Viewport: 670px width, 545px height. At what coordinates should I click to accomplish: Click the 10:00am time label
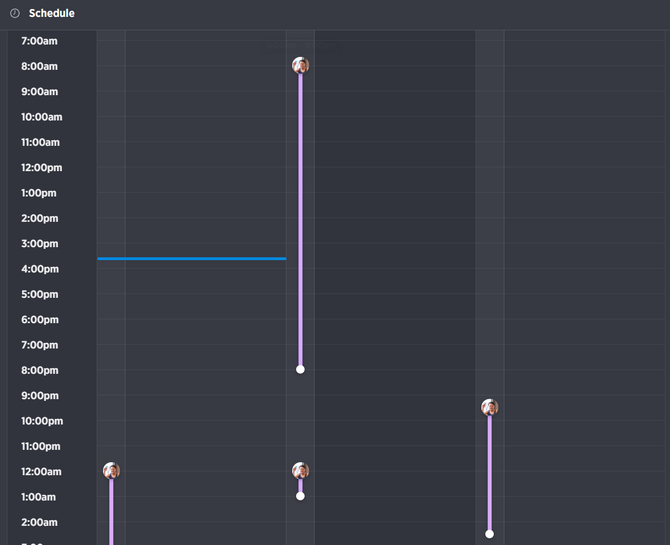click(x=42, y=117)
